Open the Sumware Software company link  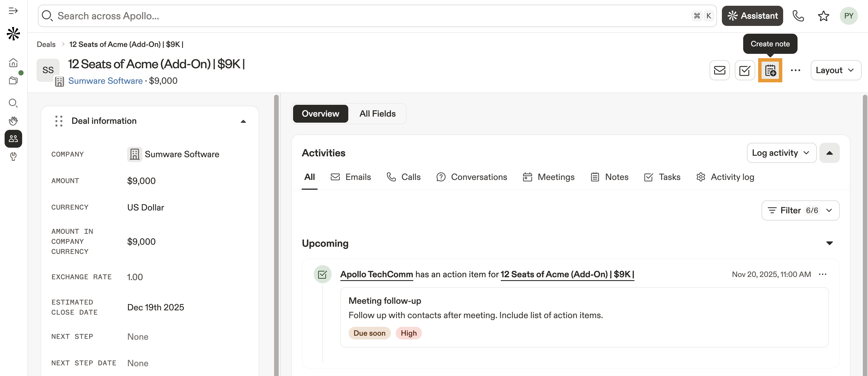click(x=105, y=81)
